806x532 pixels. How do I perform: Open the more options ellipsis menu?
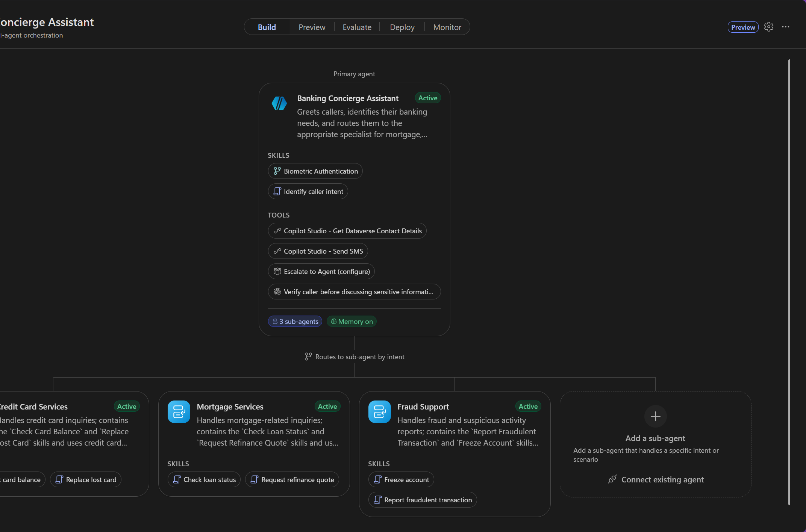pos(786,27)
